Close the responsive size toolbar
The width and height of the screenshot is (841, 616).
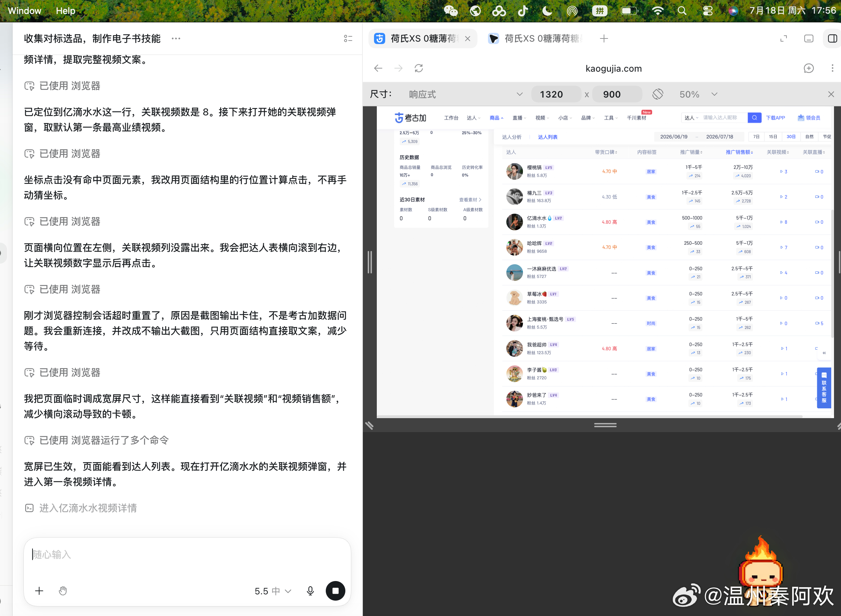(x=831, y=94)
